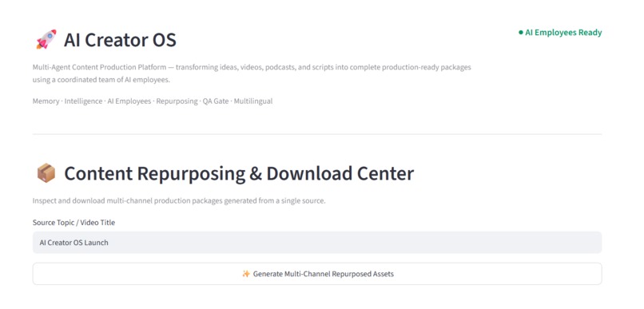Click the Inspect and download multi-channel packages text
Viewport: 644px width, 309px height.
click(x=179, y=201)
